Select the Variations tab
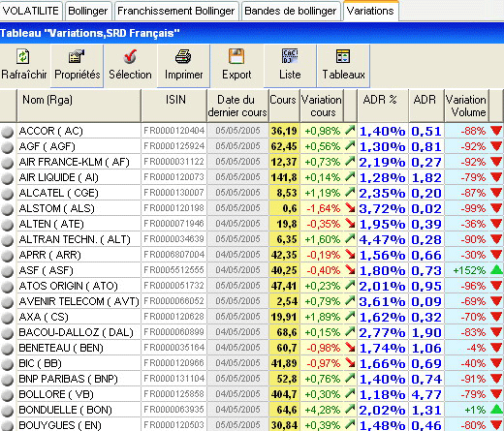This screenshot has height=431, width=504. [x=370, y=11]
